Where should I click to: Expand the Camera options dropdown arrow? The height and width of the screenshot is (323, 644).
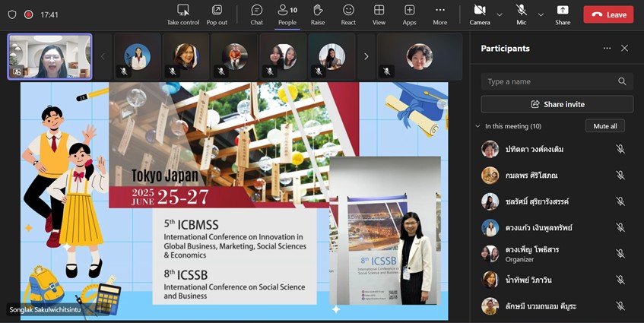click(x=500, y=14)
